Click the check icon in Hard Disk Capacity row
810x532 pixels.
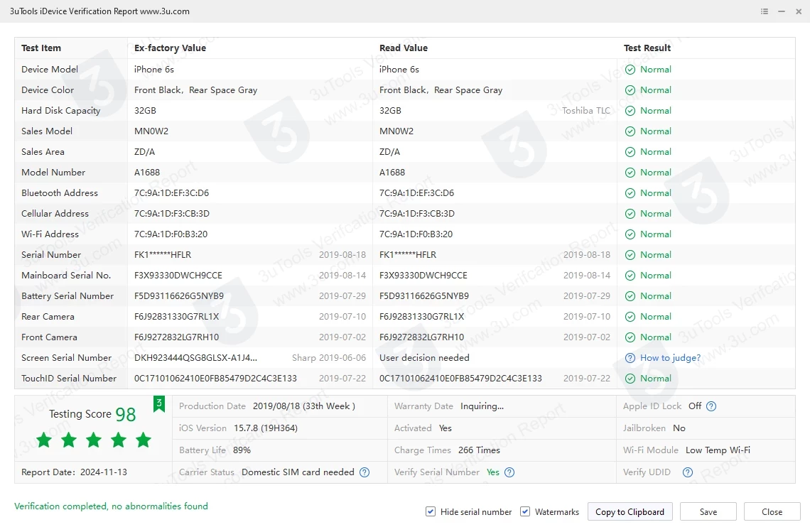[630, 111]
